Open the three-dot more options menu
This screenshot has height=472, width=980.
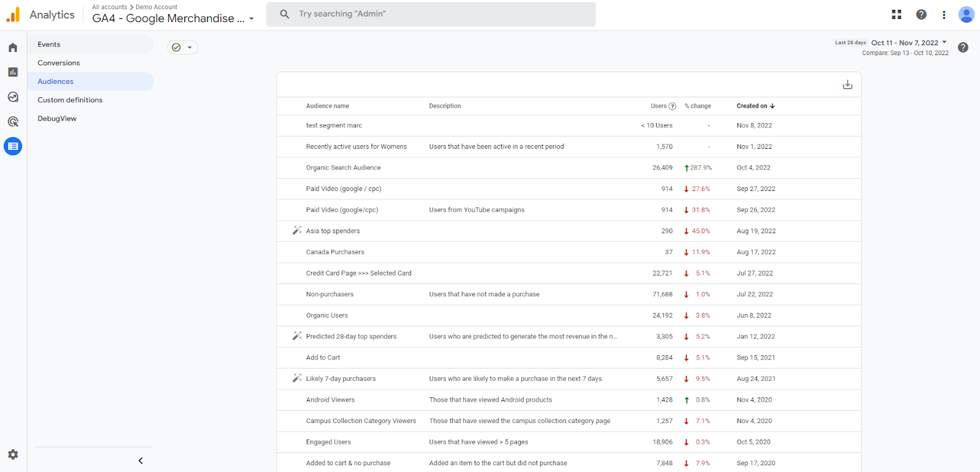(x=944, y=15)
